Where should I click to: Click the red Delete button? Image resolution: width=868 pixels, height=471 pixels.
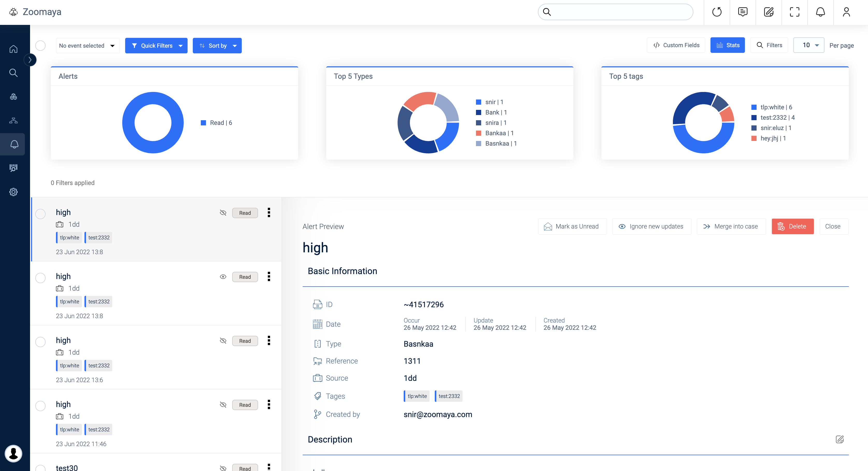coord(793,226)
